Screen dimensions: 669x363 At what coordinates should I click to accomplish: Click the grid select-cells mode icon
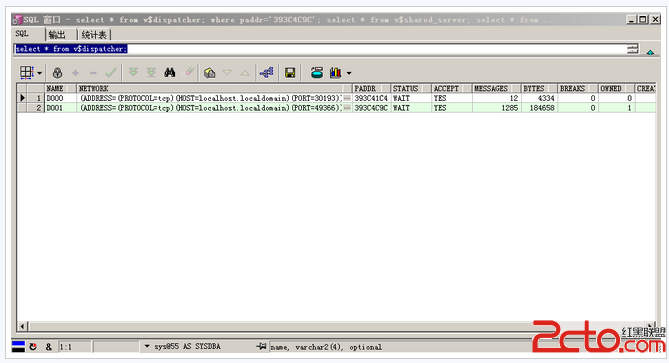(26, 73)
